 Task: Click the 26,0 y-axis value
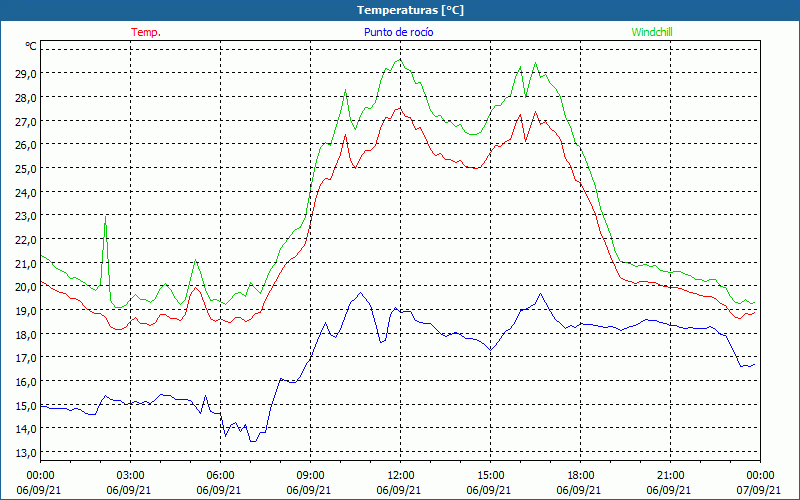(x=26, y=145)
